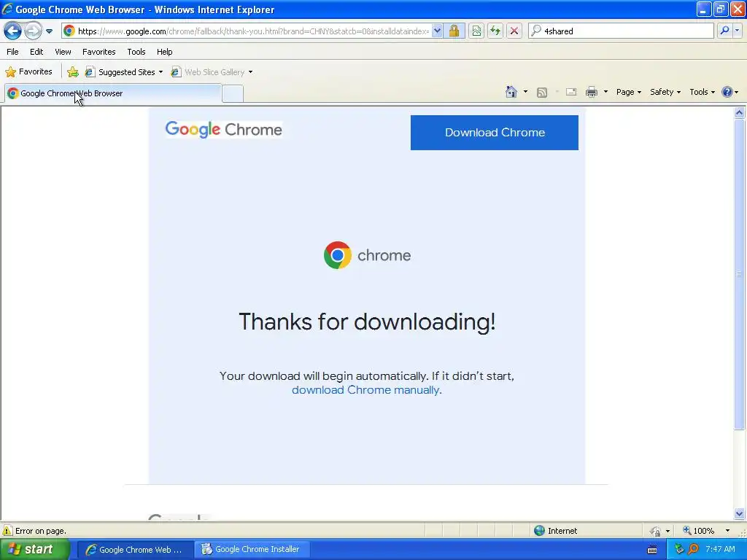
Task: Click the blue Help question mark icon
Action: click(x=727, y=92)
